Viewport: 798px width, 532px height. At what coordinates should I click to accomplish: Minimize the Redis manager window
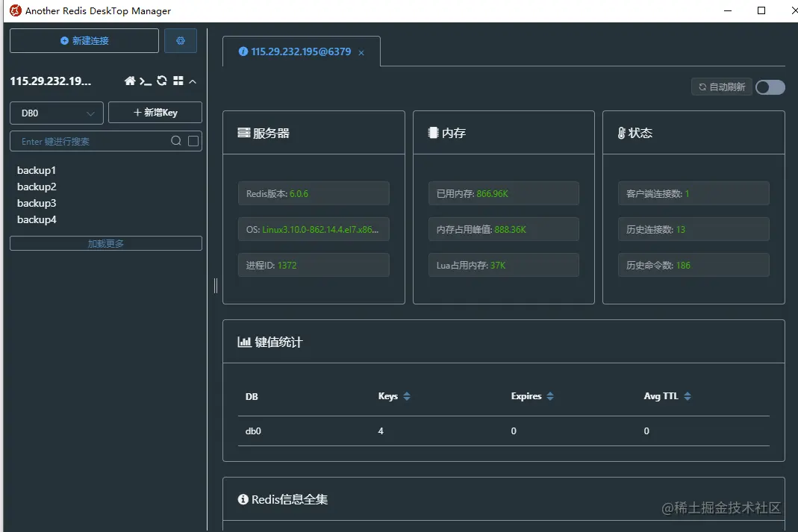pos(728,10)
